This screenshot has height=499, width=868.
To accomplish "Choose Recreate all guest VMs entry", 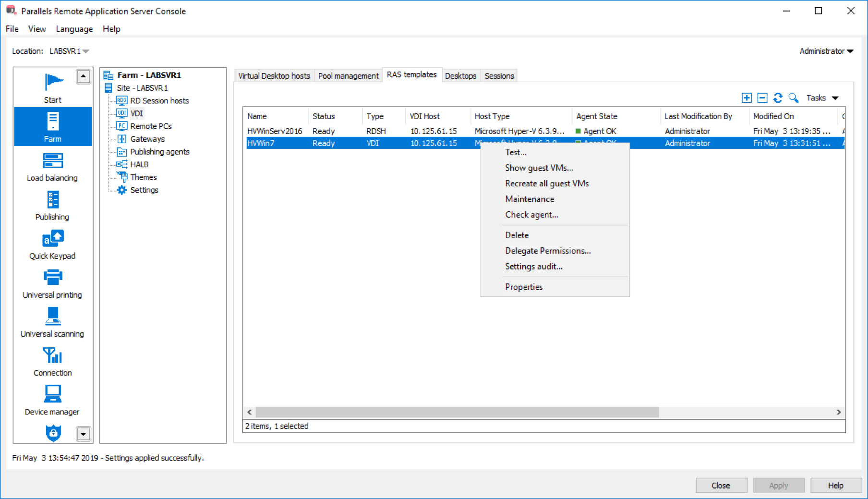I will (x=555, y=183).
